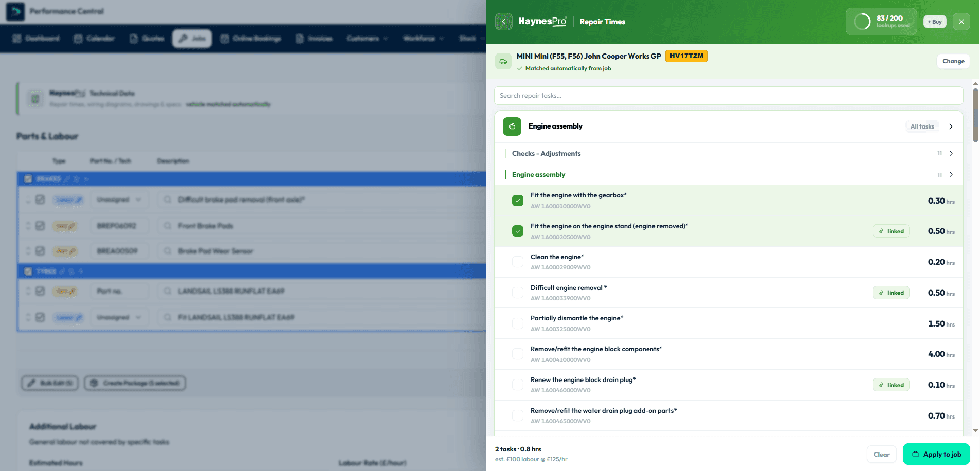Open the Customers dropdown menu
The height and width of the screenshot is (471, 980).
(x=367, y=39)
